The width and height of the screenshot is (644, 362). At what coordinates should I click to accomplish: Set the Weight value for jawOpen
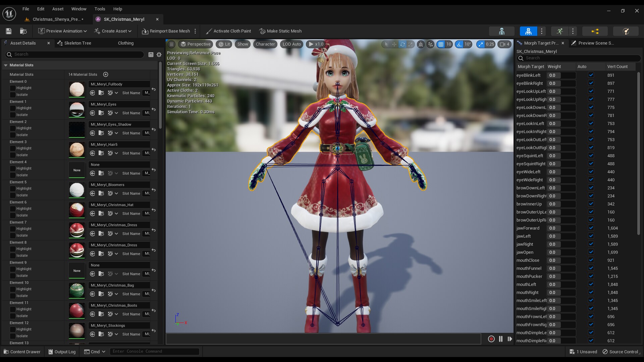(561, 252)
